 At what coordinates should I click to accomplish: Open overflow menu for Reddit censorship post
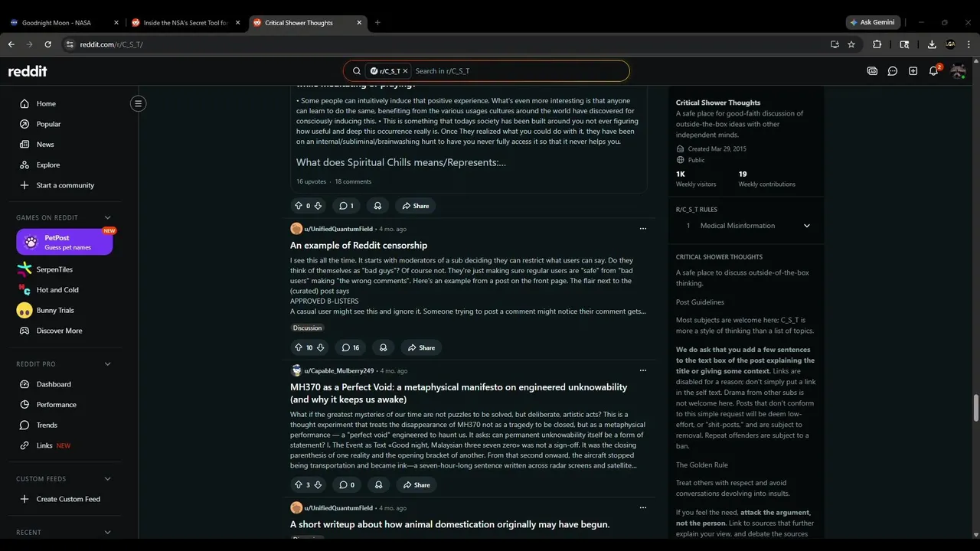tap(643, 229)
